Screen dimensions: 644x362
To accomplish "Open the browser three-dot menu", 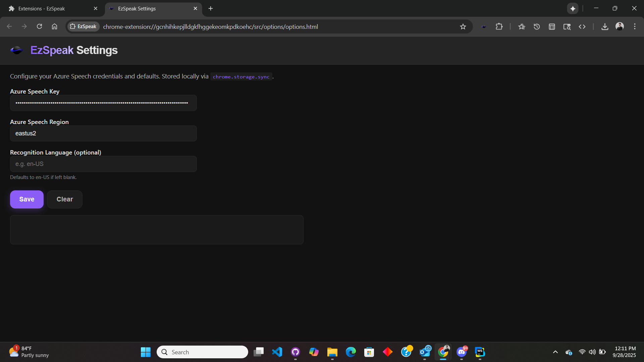I will pos(635,26).
